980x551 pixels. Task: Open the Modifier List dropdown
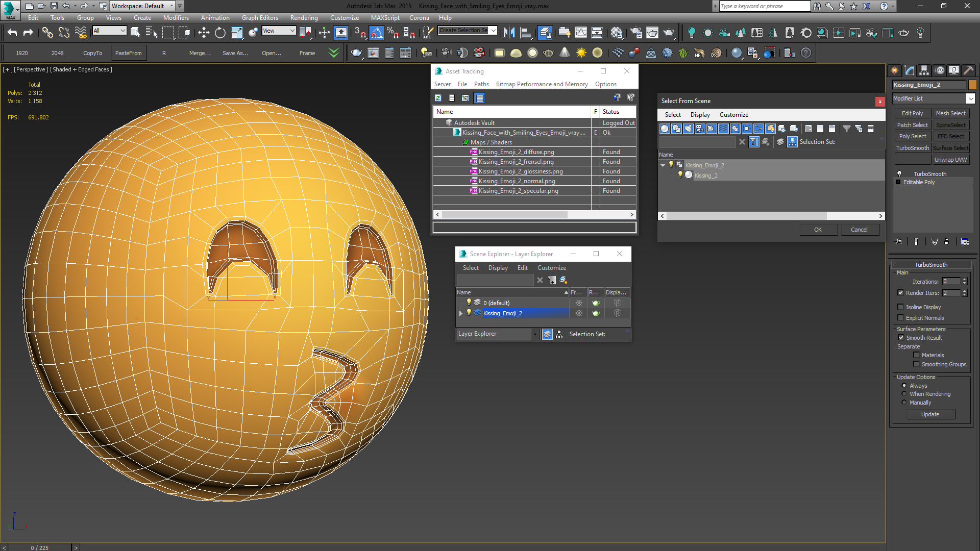point(970,98)
